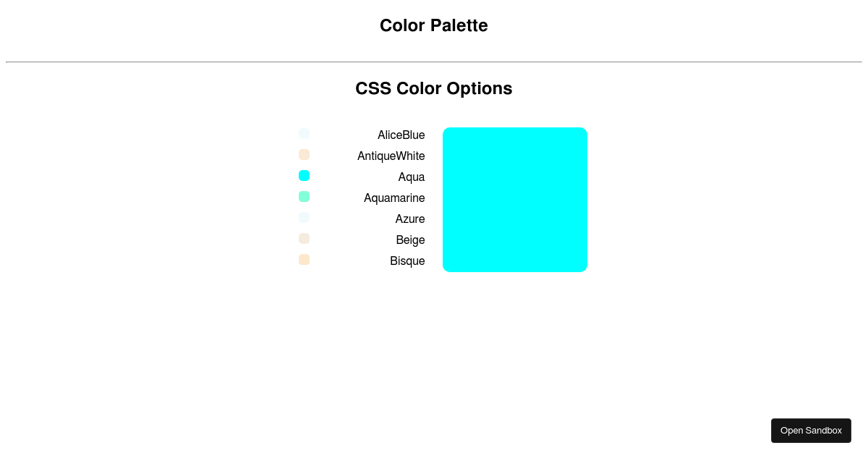Open the sandbox via Open Sandbox button

(811, 431)
